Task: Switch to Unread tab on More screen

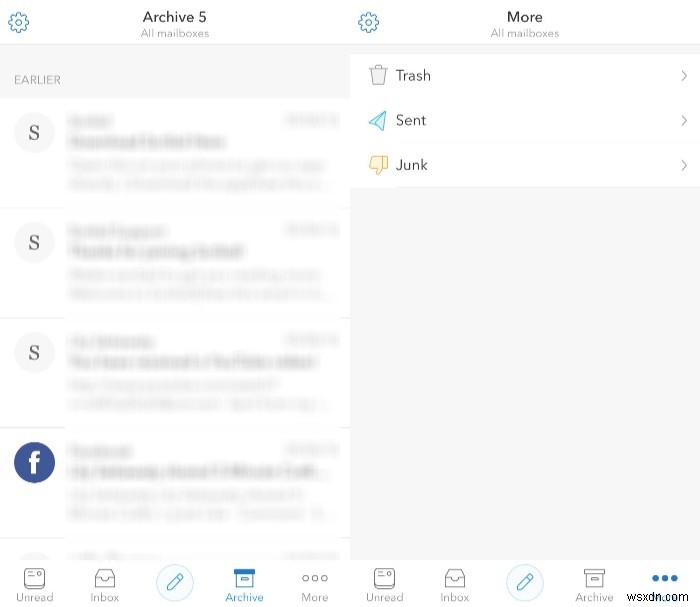Action: tap(384, 585)
